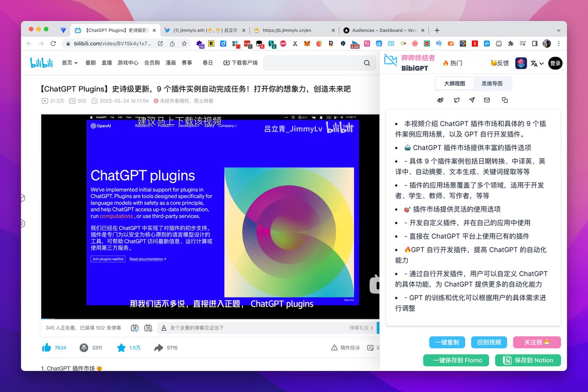
Task: Open Chrome three-dot menu
Action: (559, 44)
